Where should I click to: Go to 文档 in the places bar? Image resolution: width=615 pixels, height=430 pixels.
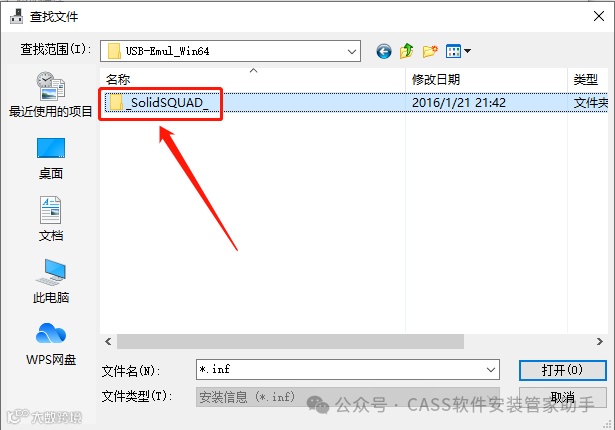[x=51, y=219]
